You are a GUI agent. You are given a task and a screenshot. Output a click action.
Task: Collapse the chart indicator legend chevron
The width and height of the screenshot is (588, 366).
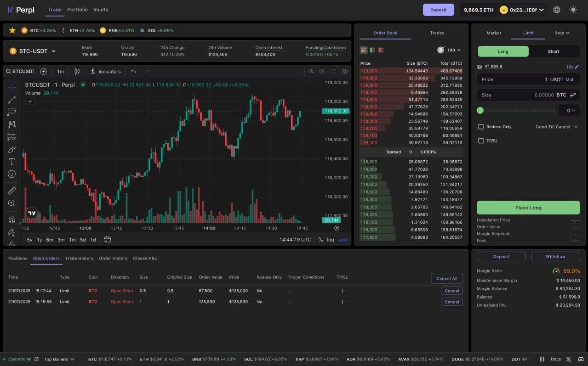30,101
